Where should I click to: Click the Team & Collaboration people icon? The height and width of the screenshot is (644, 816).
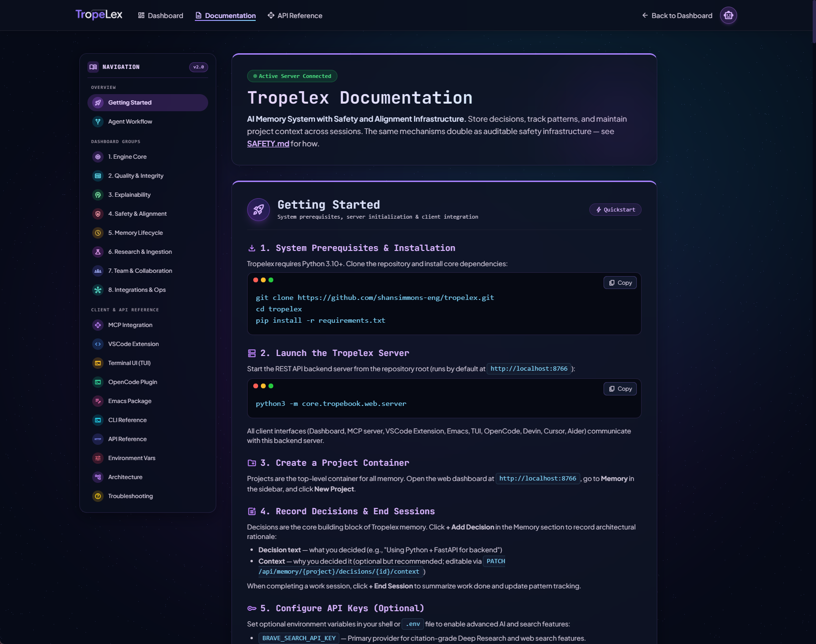click(98, 271)
